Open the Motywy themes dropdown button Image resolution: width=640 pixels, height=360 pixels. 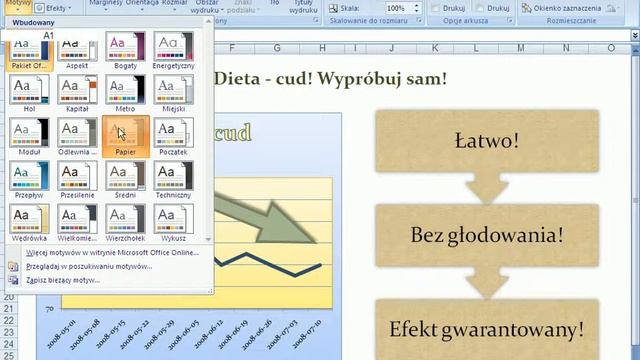[x=18, y=6]
